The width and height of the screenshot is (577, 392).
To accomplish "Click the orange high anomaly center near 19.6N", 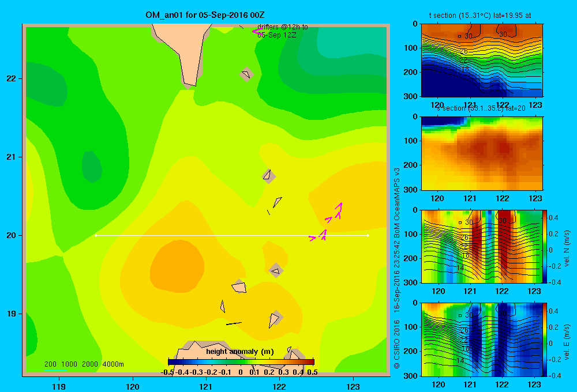I will [x=177, y=266].
